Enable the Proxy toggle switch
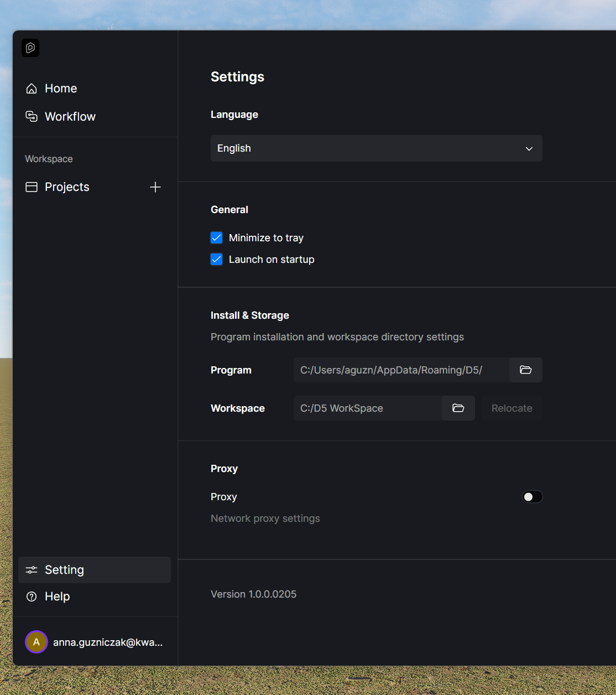The image size is (616, 695). (x=533, y=497)
